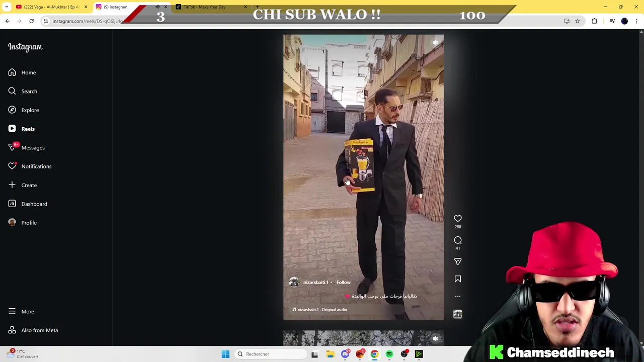Pause the playing reel video
The height and width of the screenshot is (362, 644).
363,177
